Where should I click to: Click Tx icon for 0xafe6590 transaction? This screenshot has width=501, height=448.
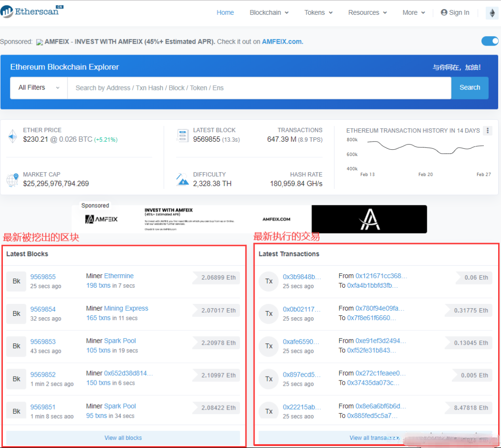pyautogui.click(x=269, y=346)
